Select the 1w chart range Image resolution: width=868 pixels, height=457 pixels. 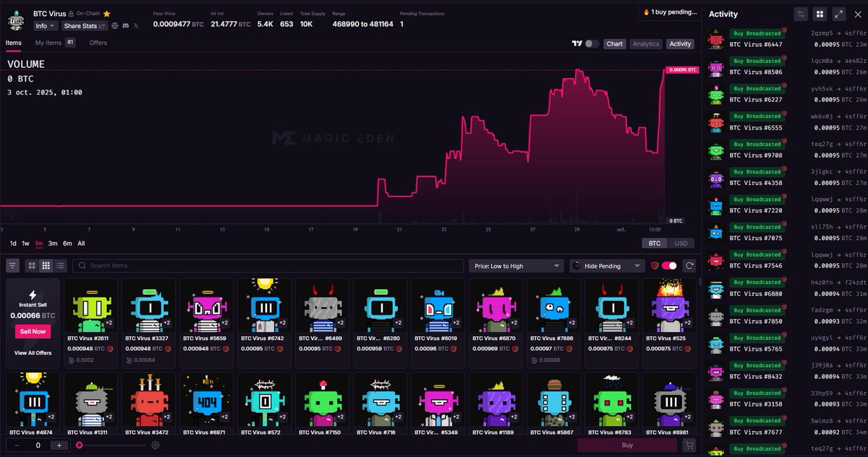pos(25,244)
